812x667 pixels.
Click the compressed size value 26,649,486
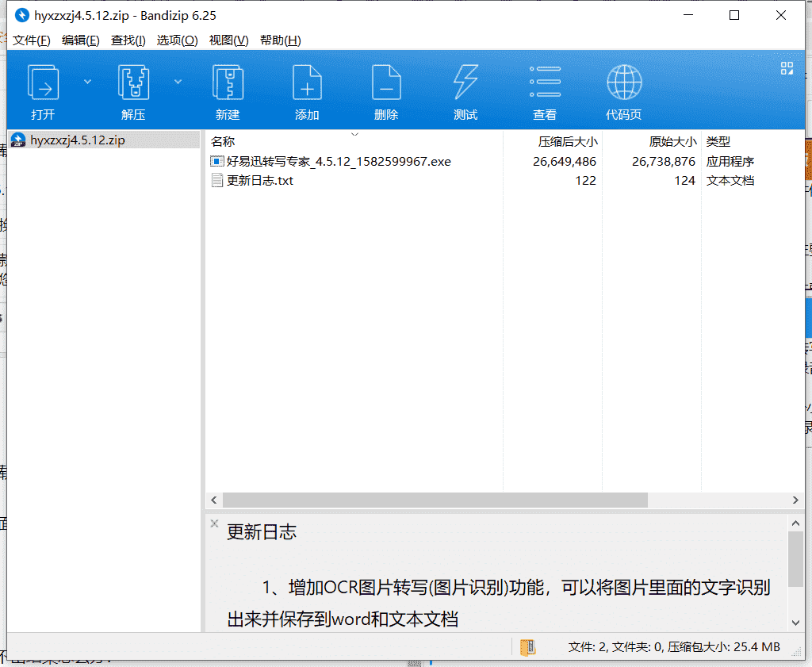pyautogui.click(x=565, y=162)
